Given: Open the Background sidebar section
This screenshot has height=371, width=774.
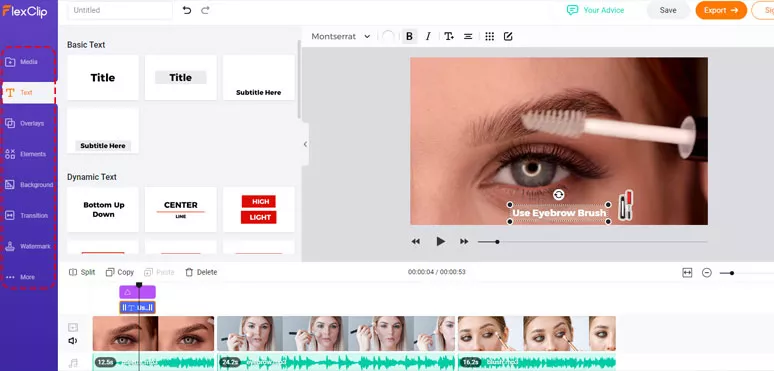Looking at the screenshot, I should coord(28,185).
